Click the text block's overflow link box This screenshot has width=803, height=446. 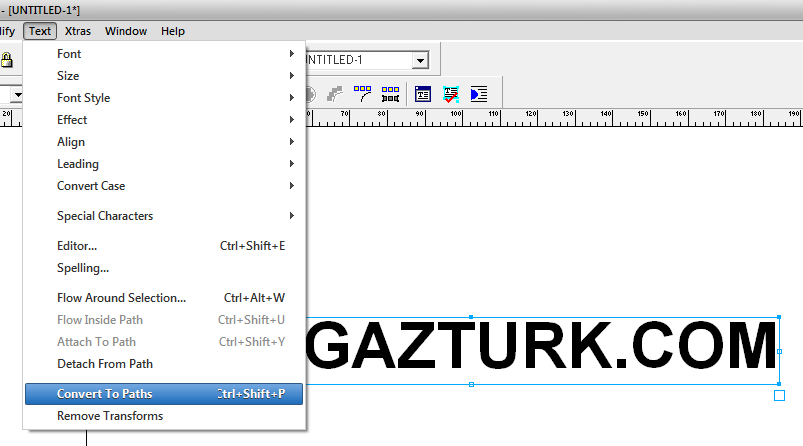coord(779,395)
